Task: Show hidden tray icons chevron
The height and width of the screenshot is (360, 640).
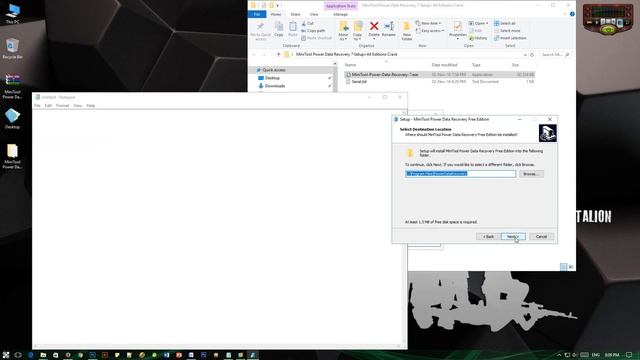Action: (559, 355)
